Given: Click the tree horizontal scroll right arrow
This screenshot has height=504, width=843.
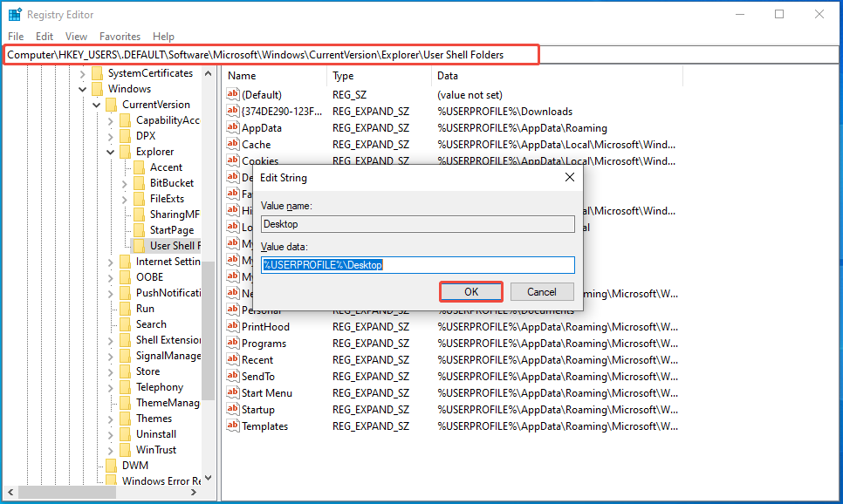Looking at the screenshot, I should click(194, 492).
